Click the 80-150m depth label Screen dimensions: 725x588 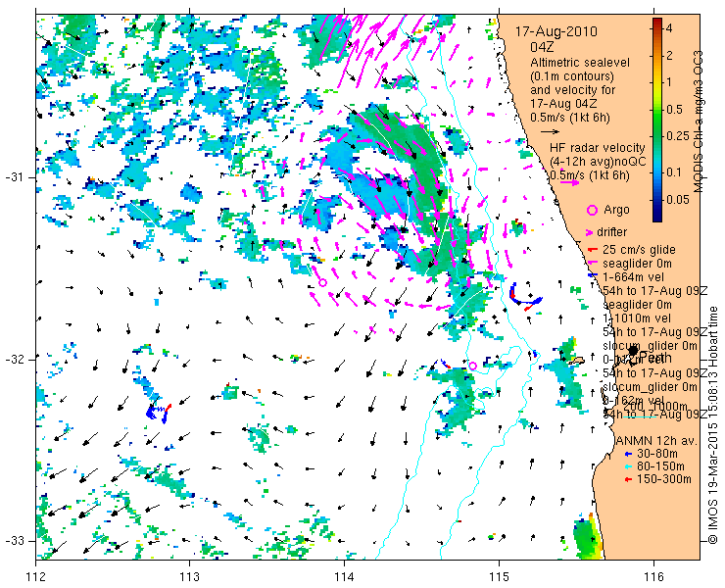[660, 466]
